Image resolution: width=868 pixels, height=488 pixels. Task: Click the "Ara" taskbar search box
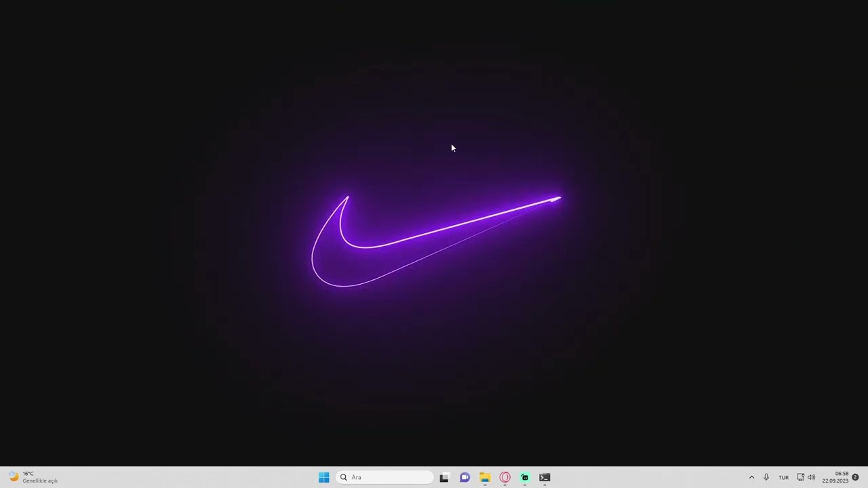384,477
